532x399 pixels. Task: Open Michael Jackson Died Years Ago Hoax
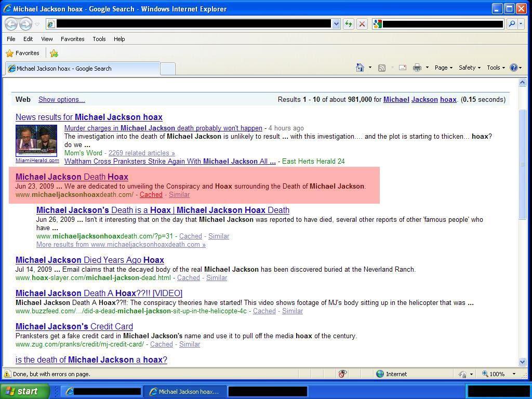[90, 260]
